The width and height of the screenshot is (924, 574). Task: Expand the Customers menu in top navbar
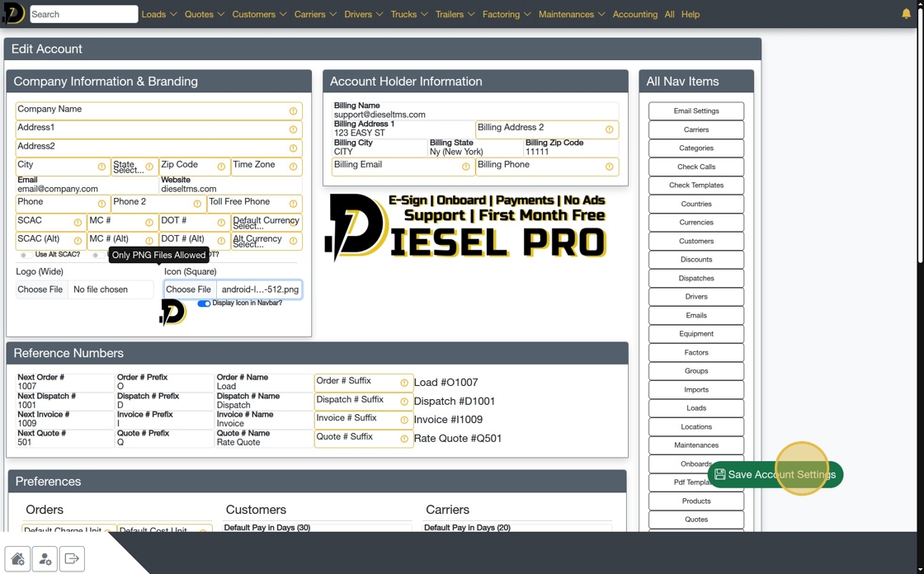(259, 14)
